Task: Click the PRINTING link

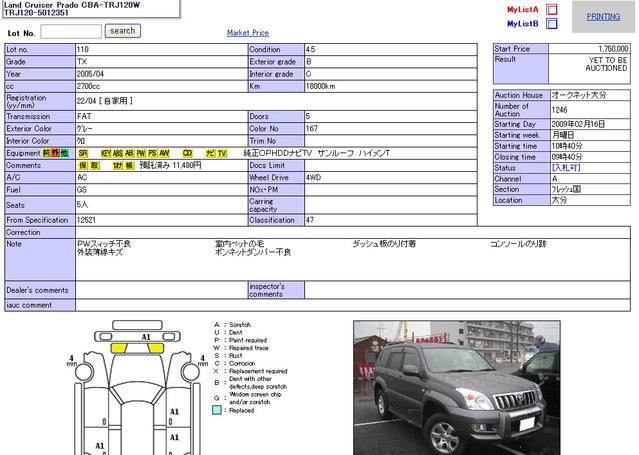Action: point(603,17)
